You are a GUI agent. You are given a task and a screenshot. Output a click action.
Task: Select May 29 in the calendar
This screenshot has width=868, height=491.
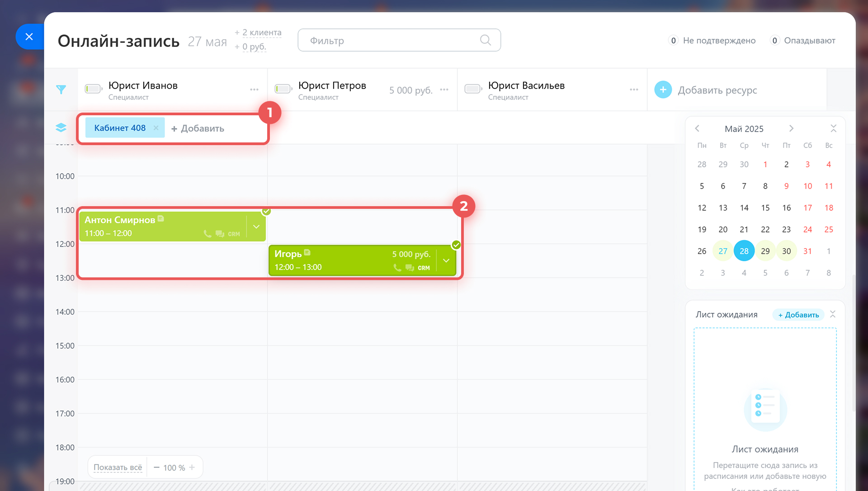coord(765,251)
